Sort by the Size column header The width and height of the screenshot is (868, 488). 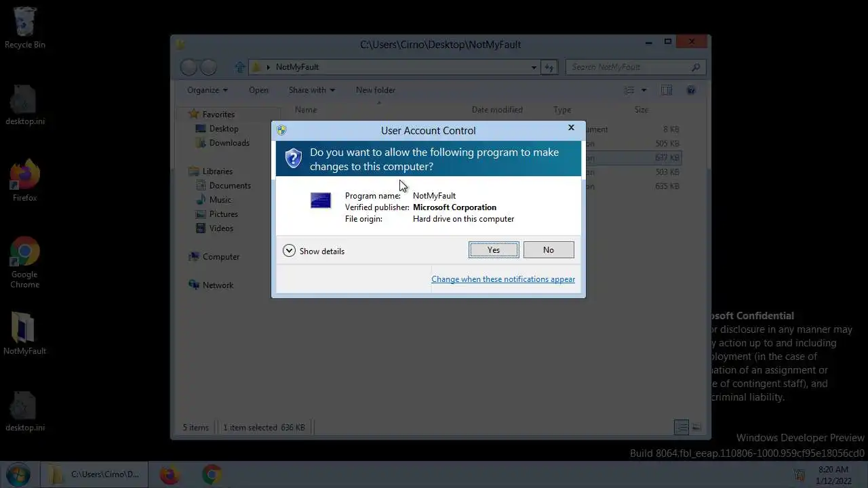tap(642, 110)
